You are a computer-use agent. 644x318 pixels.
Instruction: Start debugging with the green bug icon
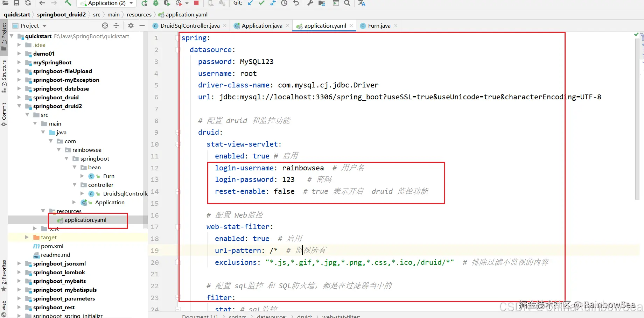coord(156,3)
